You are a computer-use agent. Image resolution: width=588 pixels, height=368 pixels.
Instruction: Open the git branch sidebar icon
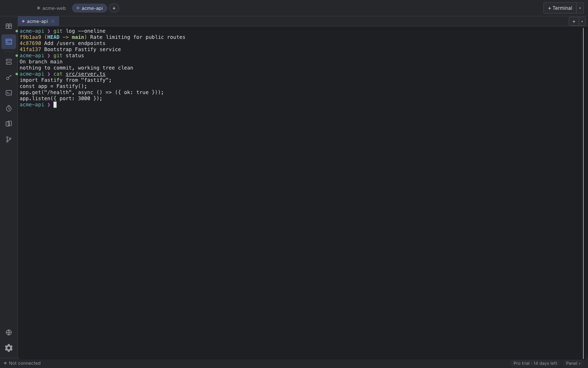coord(9,139)
